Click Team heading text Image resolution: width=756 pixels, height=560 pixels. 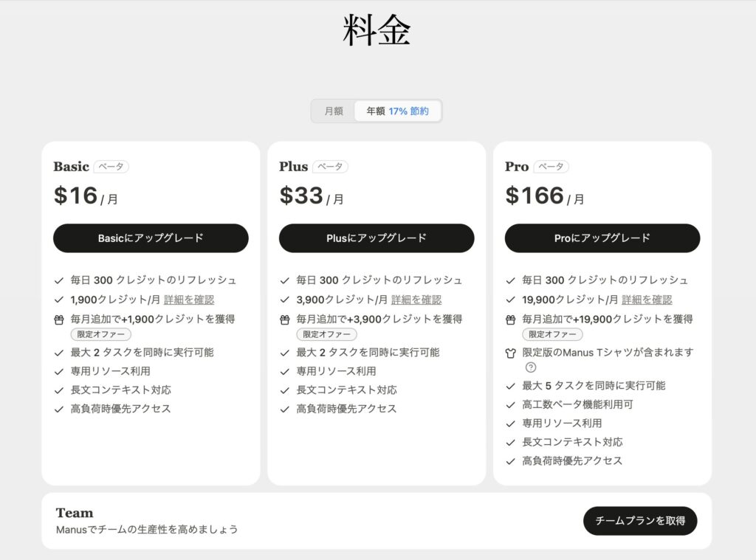pos(75,513)
